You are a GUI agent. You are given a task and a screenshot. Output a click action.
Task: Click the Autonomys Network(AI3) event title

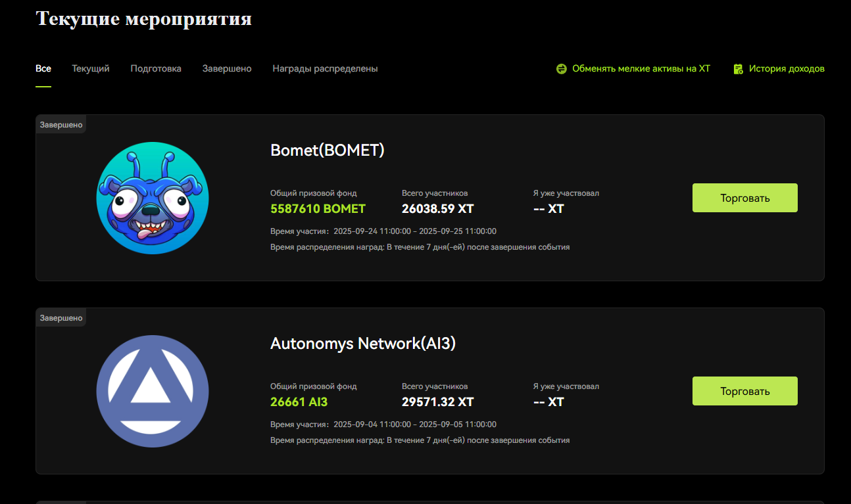[363, 344]
